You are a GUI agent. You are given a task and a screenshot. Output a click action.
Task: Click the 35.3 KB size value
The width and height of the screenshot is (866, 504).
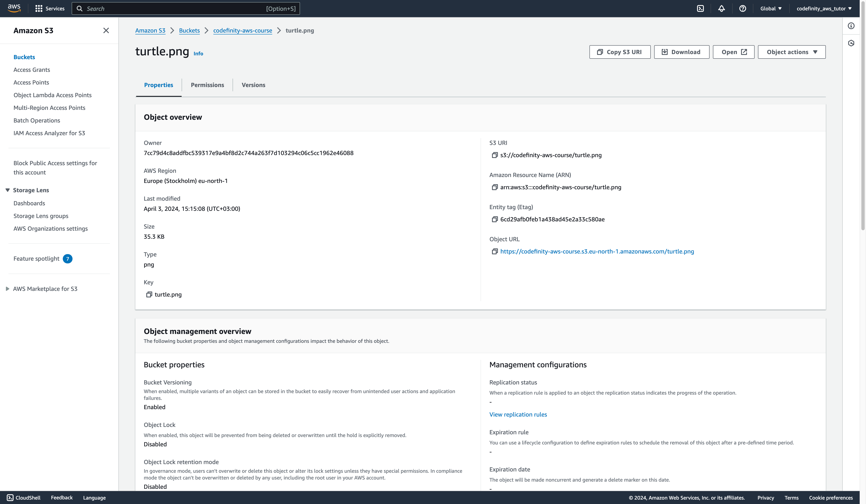154,237
